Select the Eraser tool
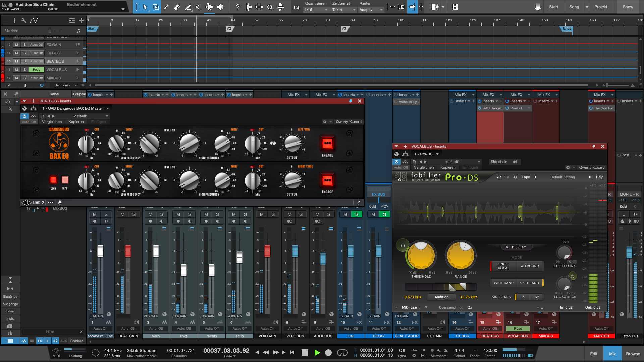This screenshot has height=362, width=644. [x=177, y=7]
